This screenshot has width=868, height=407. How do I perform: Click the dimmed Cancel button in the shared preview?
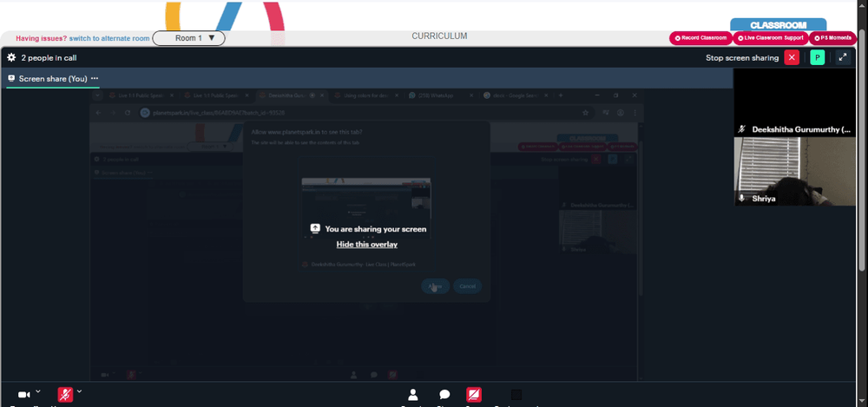tap(467, 286)
